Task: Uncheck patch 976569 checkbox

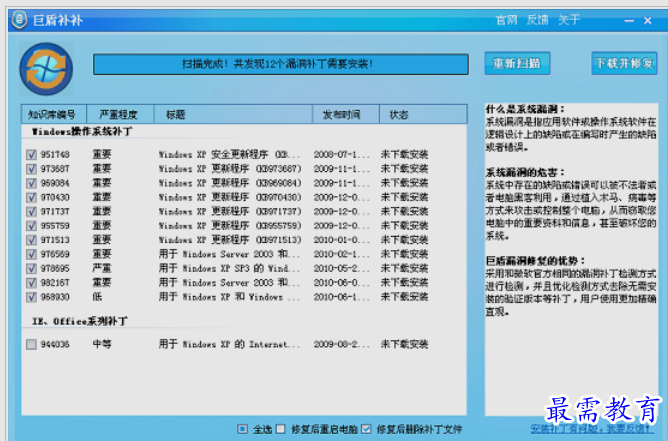Action: click(31, 254)
